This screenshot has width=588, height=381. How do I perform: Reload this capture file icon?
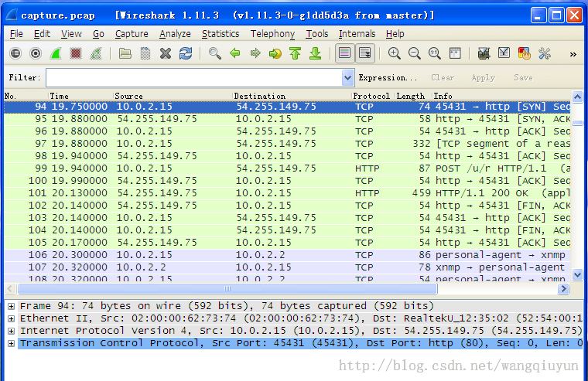pyautogui.click(x=186, y=53)
